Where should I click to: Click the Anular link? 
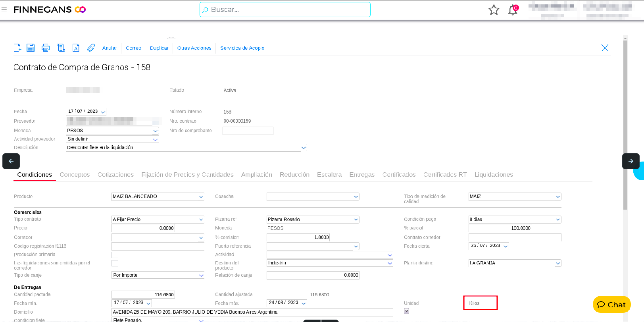point(110,48)
